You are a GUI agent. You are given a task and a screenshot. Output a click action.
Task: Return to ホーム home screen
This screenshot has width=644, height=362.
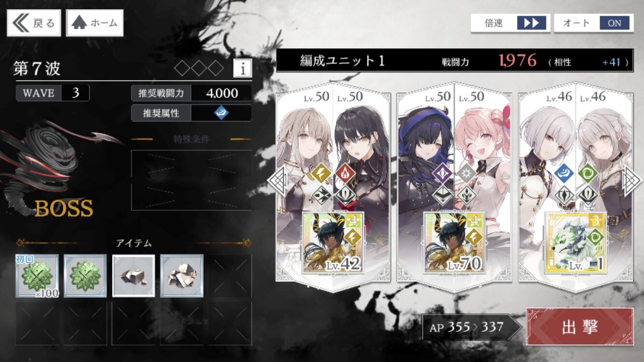tap(95, 23)
